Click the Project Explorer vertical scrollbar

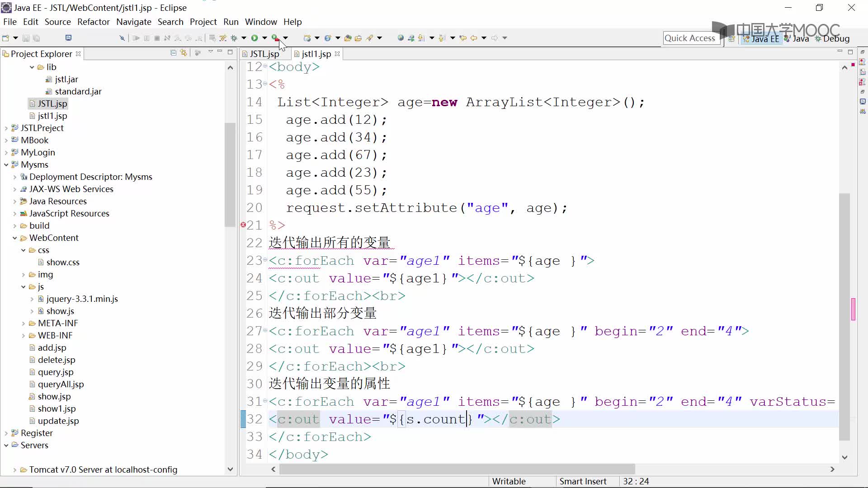(230, 174)
